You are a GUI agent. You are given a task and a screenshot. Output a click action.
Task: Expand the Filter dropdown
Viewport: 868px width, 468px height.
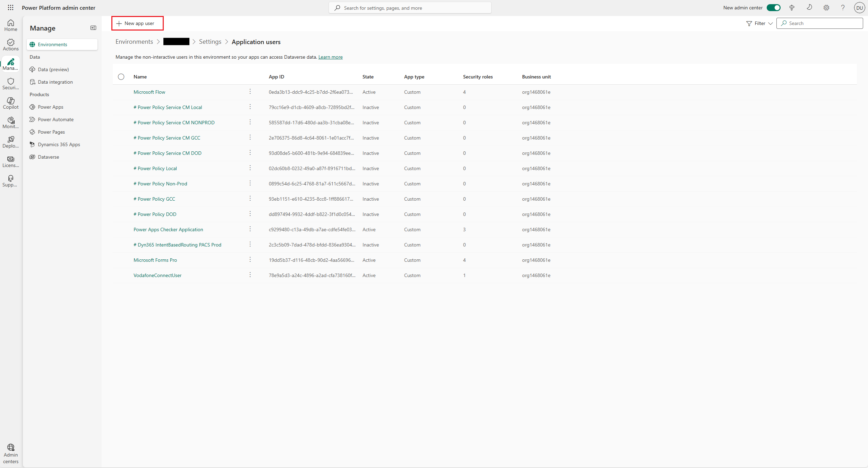click(759, 23)
